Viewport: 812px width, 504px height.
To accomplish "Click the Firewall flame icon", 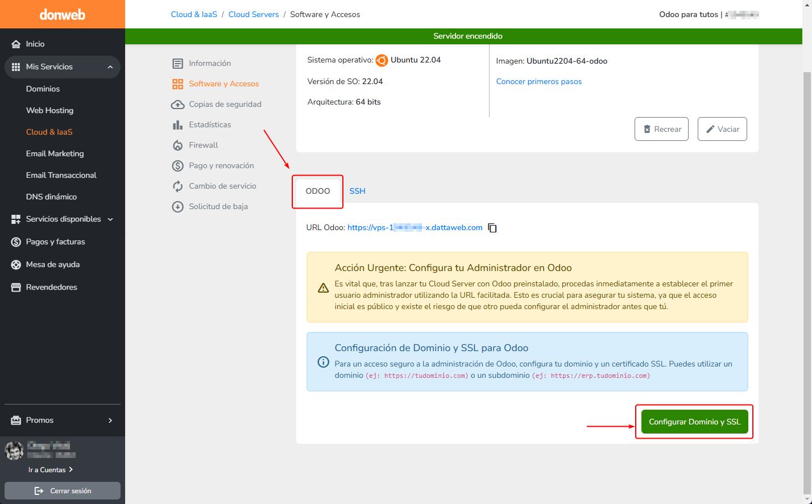I will click(x=178, y=145).
